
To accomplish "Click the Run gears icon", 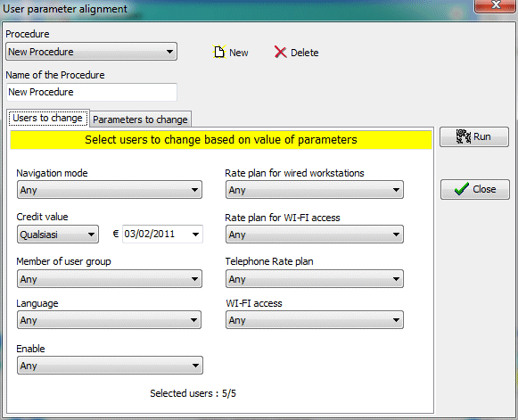I will pyautogui.click(x=463, y=136).
